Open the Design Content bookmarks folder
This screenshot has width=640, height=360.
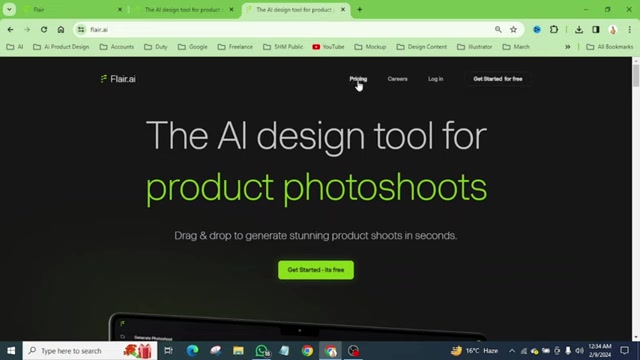422,47
